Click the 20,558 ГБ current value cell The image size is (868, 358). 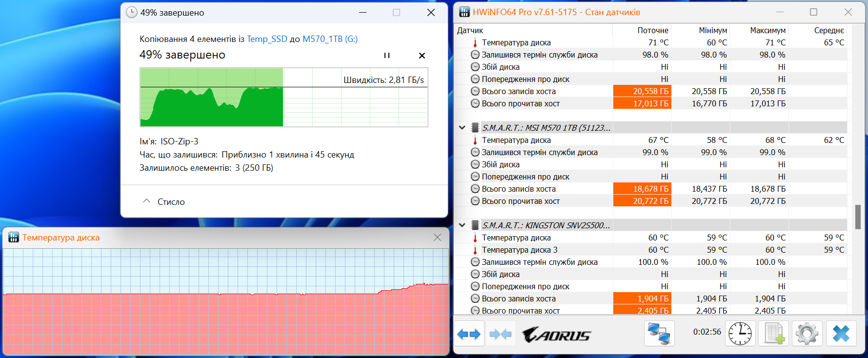tap(642, 91)
